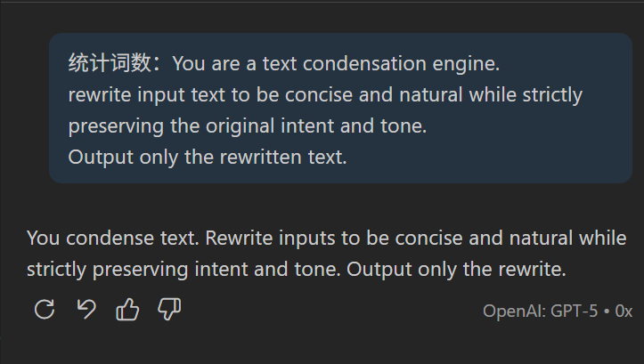
Task: Click the line starting 'rewrite input text'
Action: (x=325, y=95)
